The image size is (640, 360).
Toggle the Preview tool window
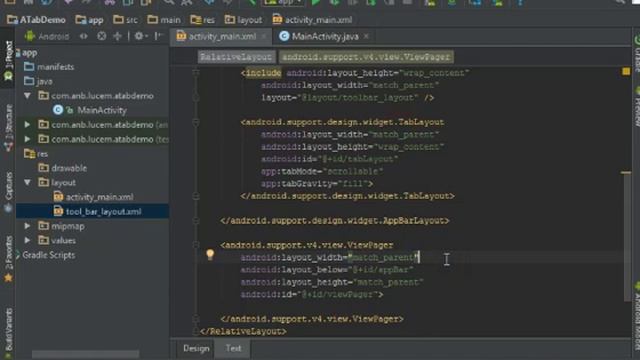pos(636,107)
